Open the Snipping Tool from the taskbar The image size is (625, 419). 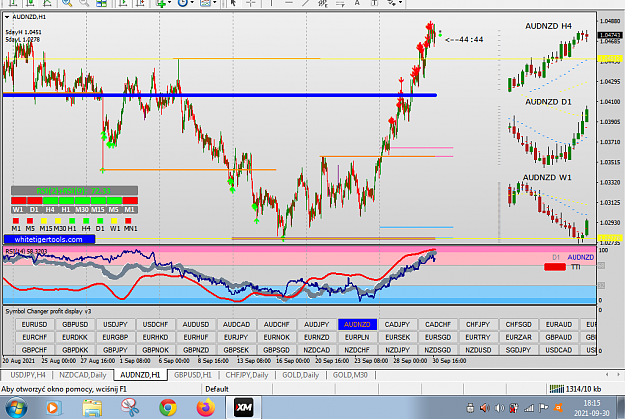tap(130, 408)
